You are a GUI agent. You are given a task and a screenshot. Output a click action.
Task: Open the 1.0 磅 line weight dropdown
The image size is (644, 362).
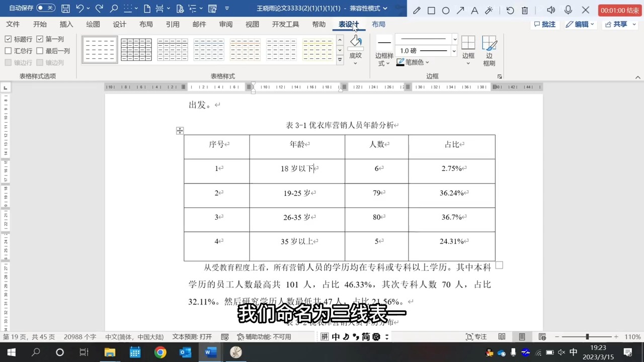[x=454, y=51]
